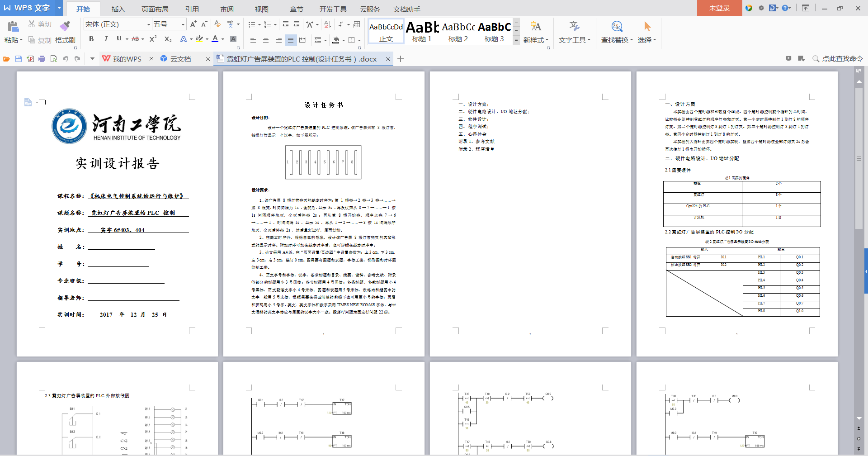Open file using the folder icon
Image resolution: width=868 pixels, height=456 pixels.
(6, 59)
